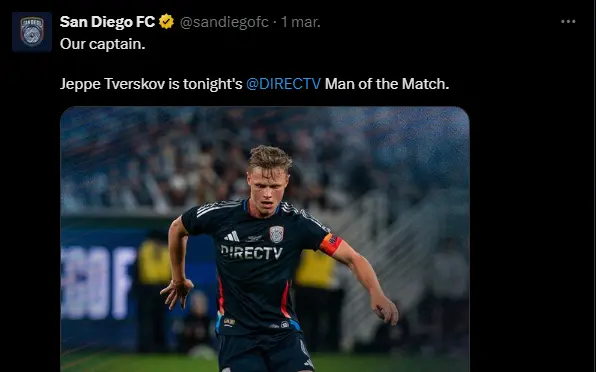This screenshot has height=372, width=596.
Task: Click the "Man of the Match" text
Action: coord(385,84)
